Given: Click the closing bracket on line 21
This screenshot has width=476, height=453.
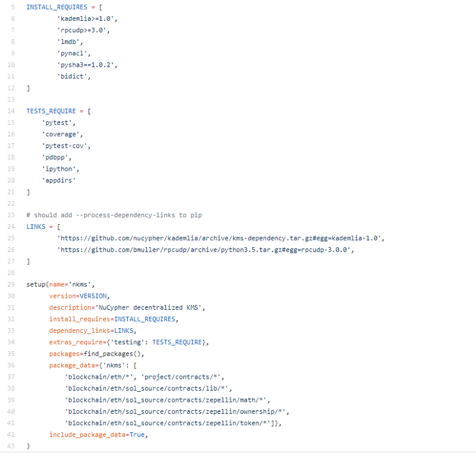Looking at the screenshot, I should point(28,192).
